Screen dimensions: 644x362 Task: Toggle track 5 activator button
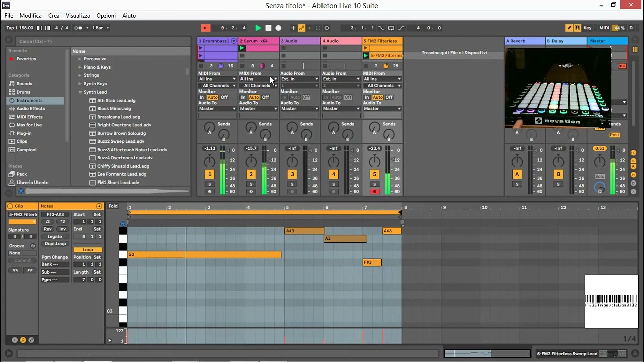click(374, 174)
